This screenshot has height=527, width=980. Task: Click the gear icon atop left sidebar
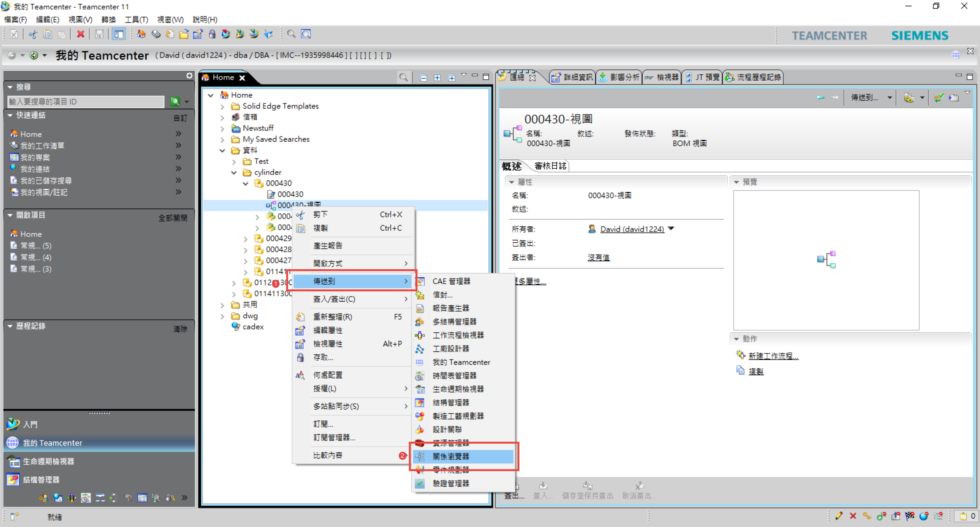189,76
